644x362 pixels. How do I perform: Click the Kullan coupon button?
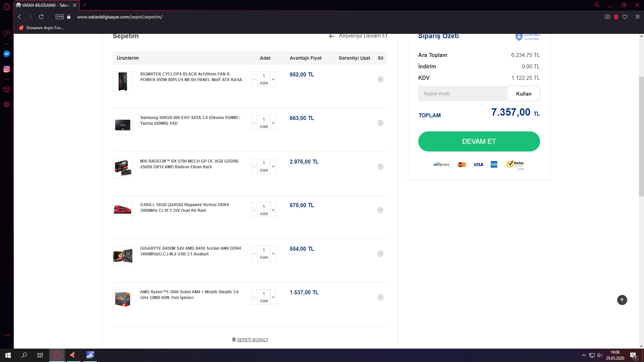[524, 94]
